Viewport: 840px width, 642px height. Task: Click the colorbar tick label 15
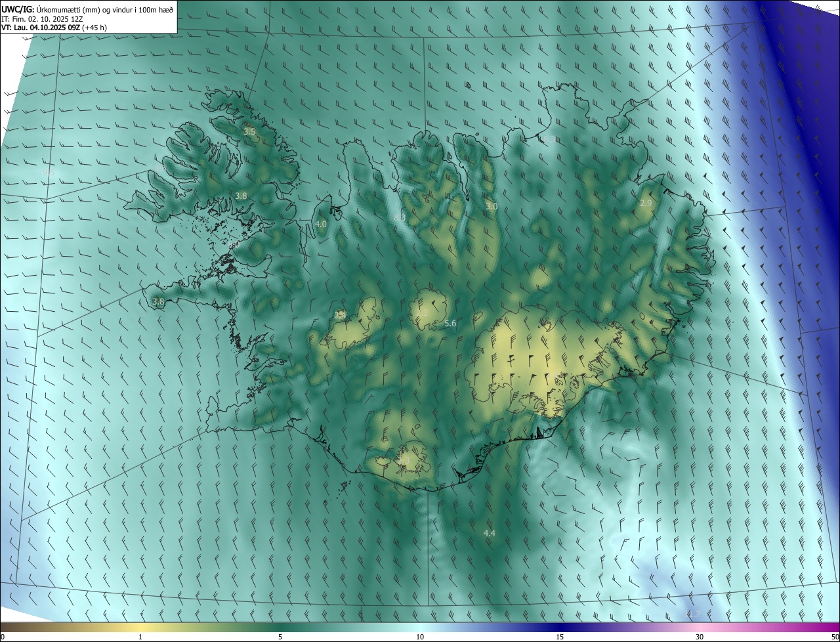pos(560,637)
